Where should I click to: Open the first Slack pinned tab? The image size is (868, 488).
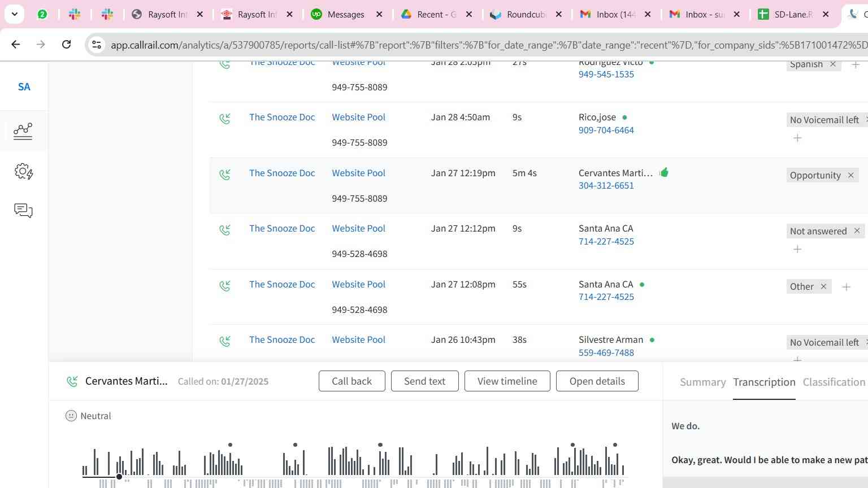75,15
